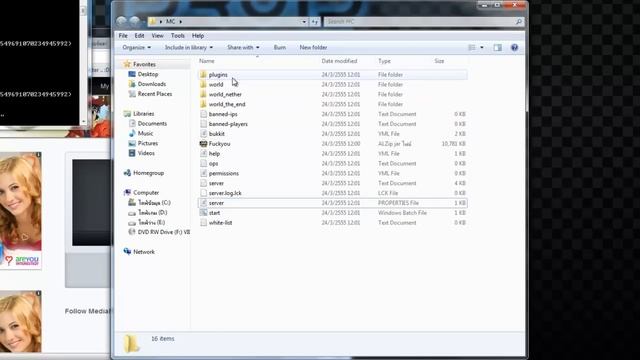Image resolution: width=640 pixels, height=360 pixels.
Task: Select the start batch file icon
Action: [203, 213]
